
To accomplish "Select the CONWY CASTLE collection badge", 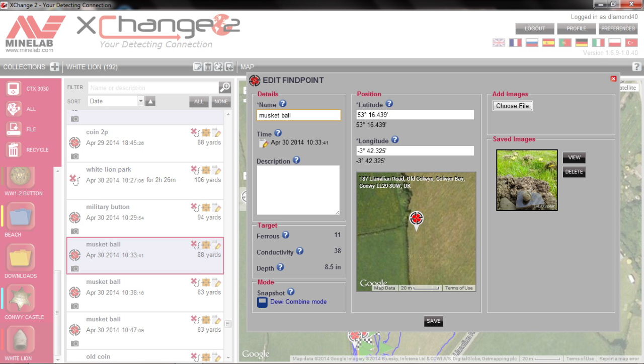I will pyautogui.click(x=21, y=299).
